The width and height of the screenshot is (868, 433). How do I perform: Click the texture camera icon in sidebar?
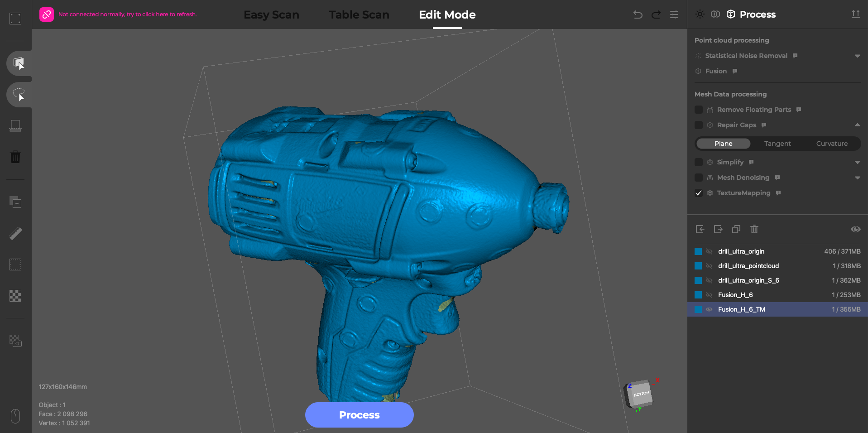pyautogui.click(x=15, y=341)
